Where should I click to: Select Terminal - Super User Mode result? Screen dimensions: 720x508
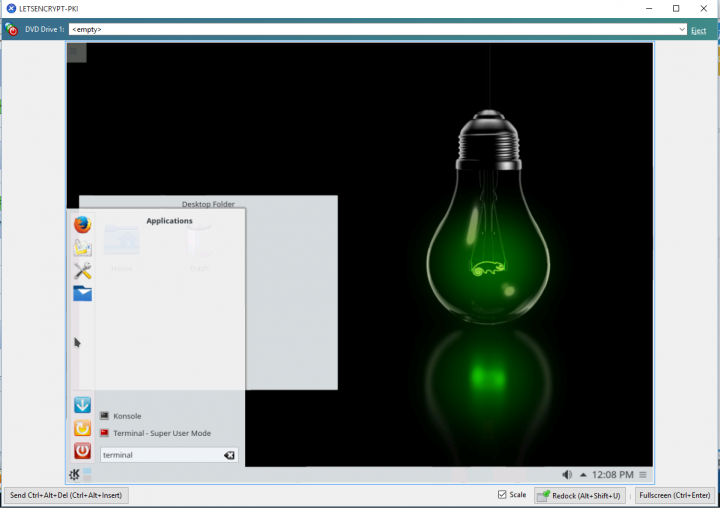pos(161,434)
